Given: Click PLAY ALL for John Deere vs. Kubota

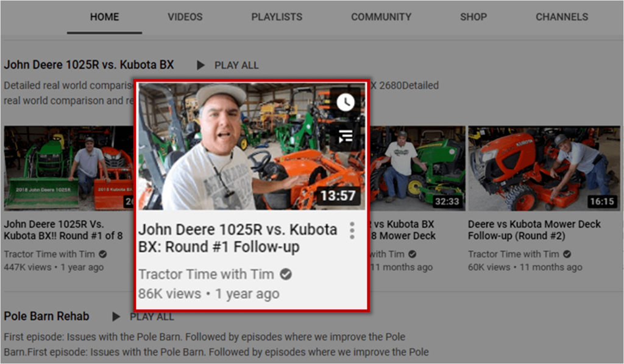Looking at the screenshot, I should pyautogui.click(x=236, y=65).
